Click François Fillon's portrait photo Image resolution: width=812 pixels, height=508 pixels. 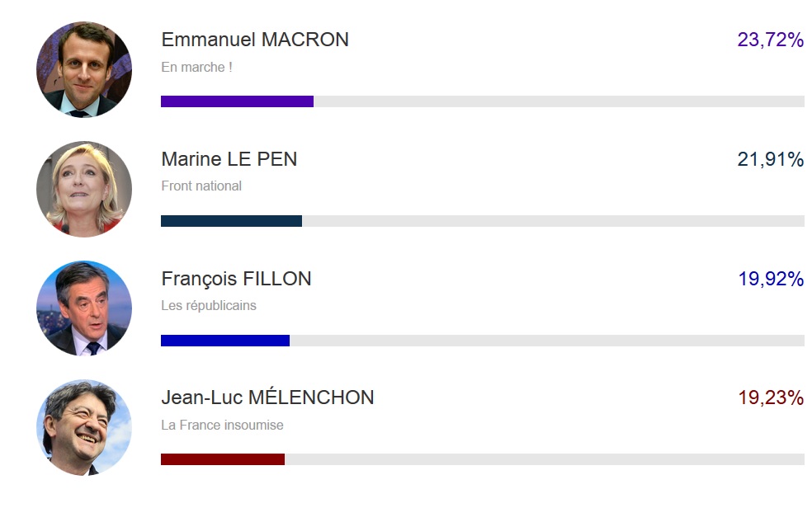click(84, 308)
